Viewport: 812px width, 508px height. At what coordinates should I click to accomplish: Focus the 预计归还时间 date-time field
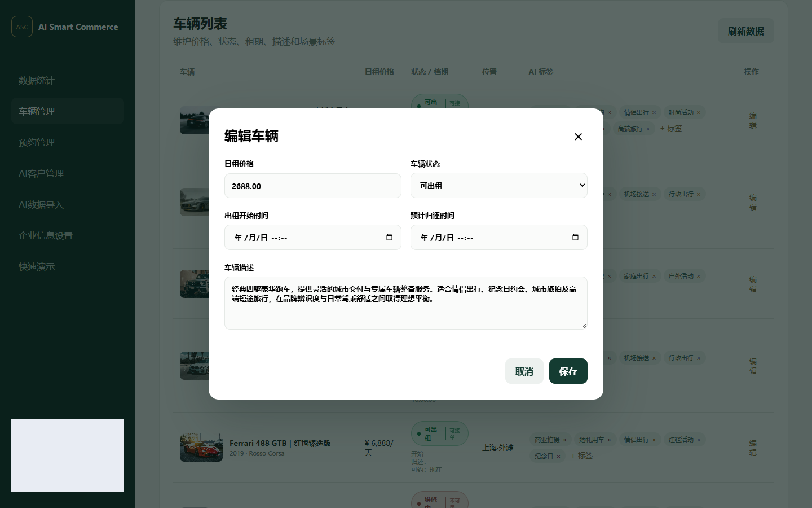click(x=499, y=238)
